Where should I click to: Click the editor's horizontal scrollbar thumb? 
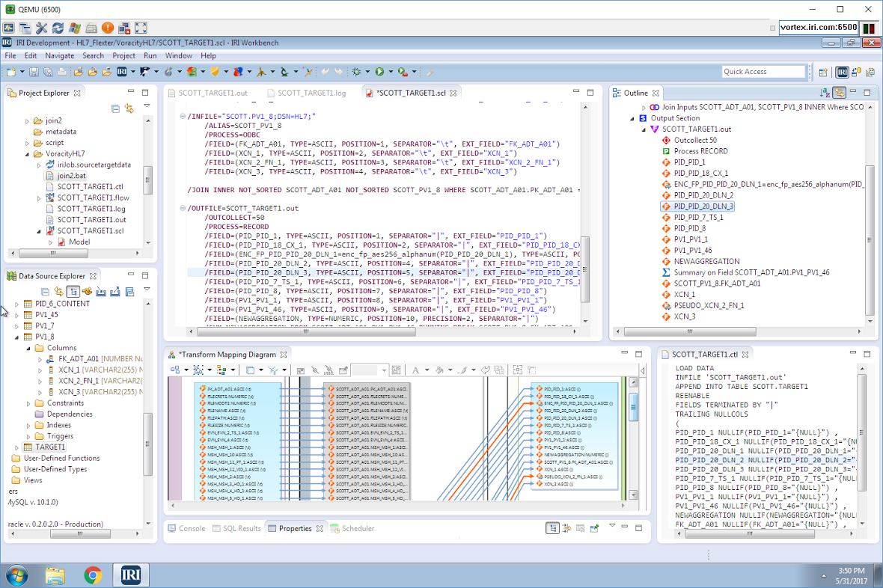(x=306, y=331)
